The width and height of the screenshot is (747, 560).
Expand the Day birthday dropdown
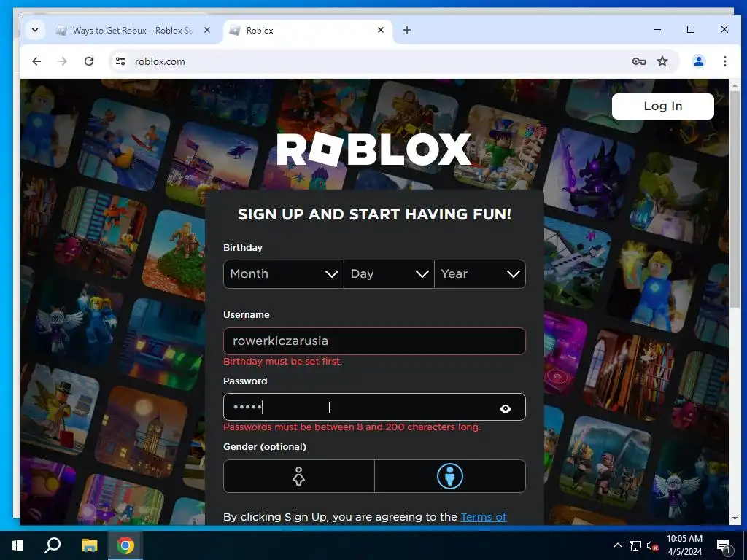tap(389, 274)
